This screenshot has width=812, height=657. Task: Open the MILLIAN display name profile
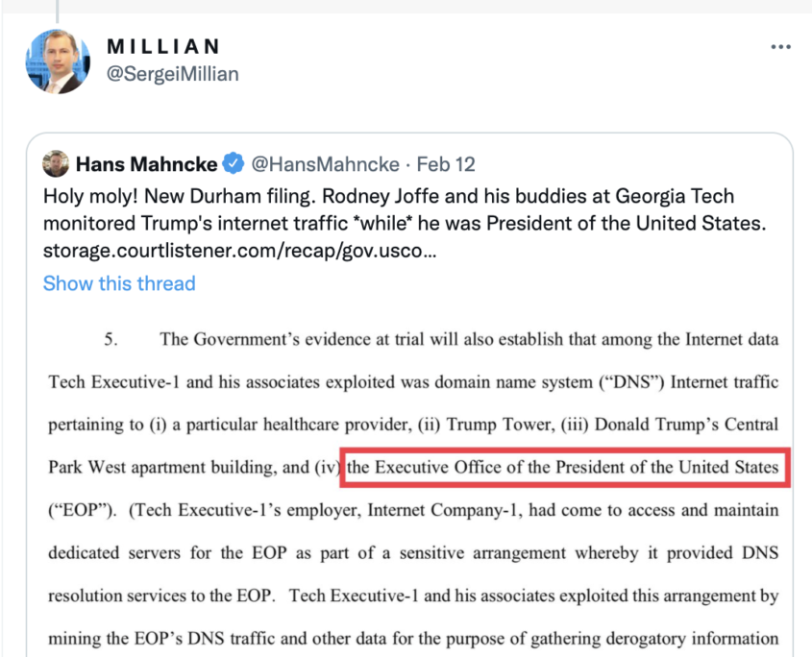click(x=163, y=46)
